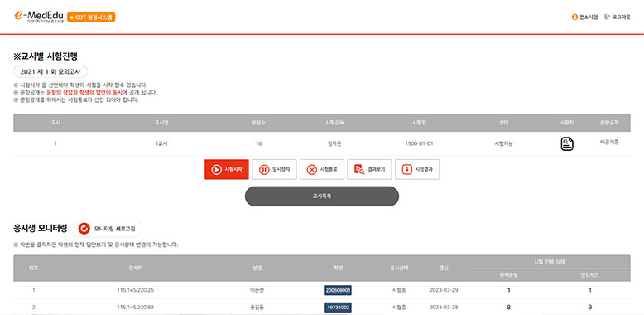Click the name 홍길동
Viewport: 644px width, 315px height.
(x=257, y=308)
